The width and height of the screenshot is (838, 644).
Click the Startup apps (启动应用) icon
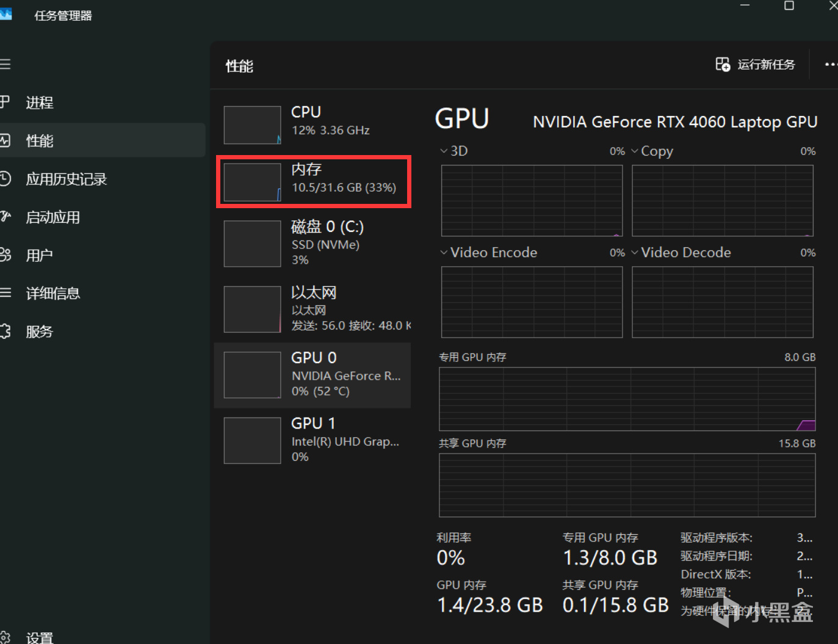coord(5,217)
